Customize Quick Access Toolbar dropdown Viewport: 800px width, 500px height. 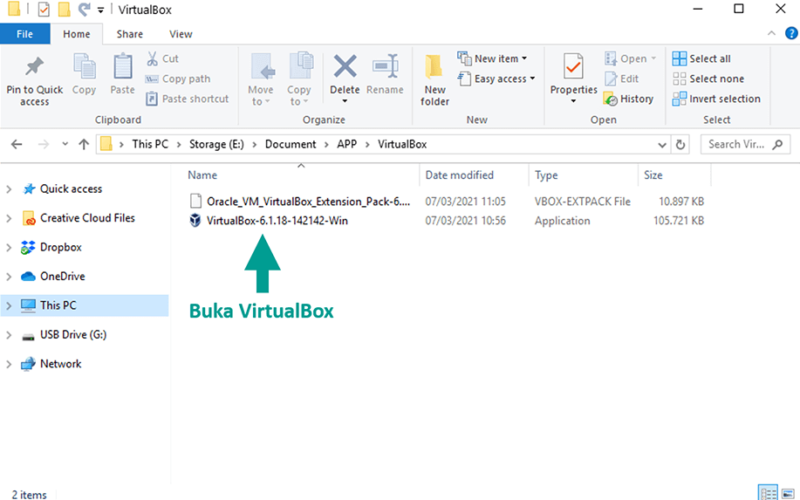click(101, 10)
